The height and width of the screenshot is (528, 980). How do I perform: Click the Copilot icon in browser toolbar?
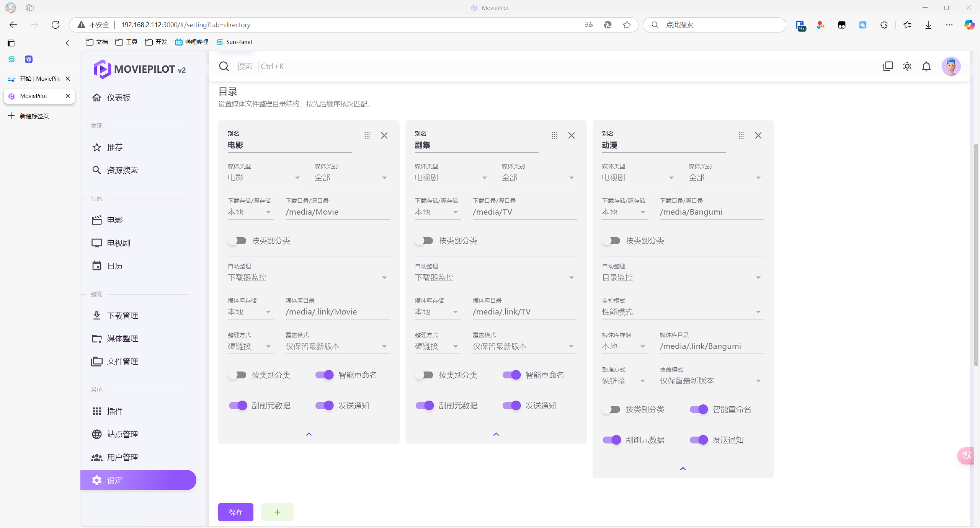[969, 25]
